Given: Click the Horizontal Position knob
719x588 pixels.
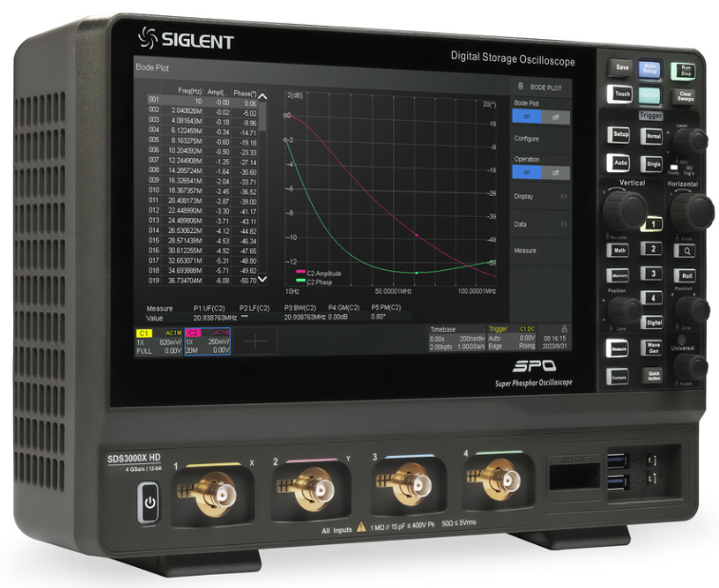Looking at the screenshot, I should click(691, 309).
